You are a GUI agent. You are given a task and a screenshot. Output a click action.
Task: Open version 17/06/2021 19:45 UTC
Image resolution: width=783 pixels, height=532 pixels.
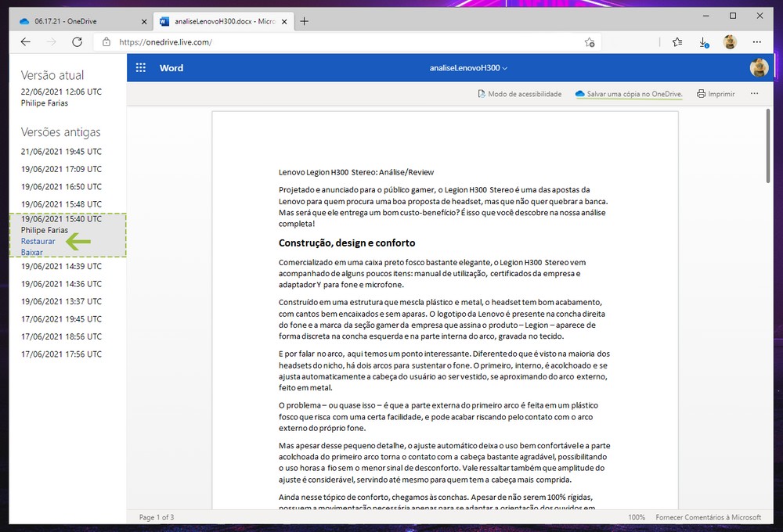click(61, 318)
